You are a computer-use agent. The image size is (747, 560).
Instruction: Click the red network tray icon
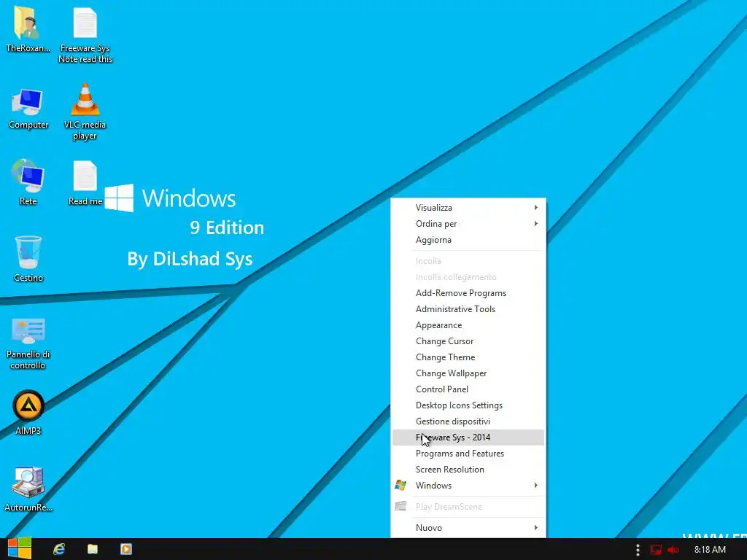pos(656,550)
